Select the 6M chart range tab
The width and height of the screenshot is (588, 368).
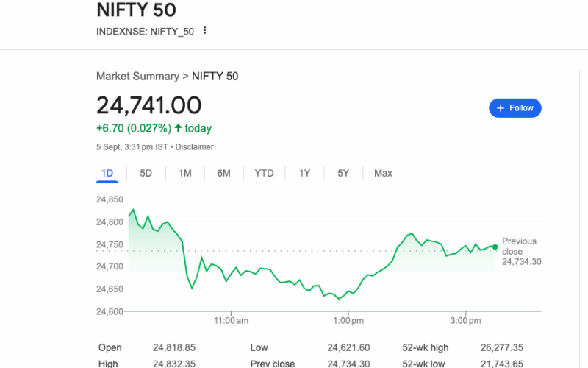point(223,174)
